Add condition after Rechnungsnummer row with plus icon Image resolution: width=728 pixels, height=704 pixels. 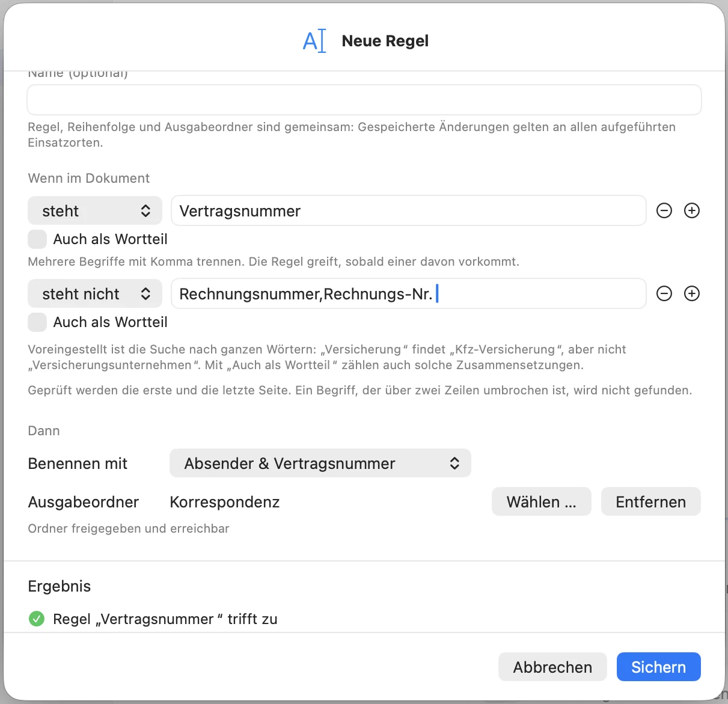point(692,294)
